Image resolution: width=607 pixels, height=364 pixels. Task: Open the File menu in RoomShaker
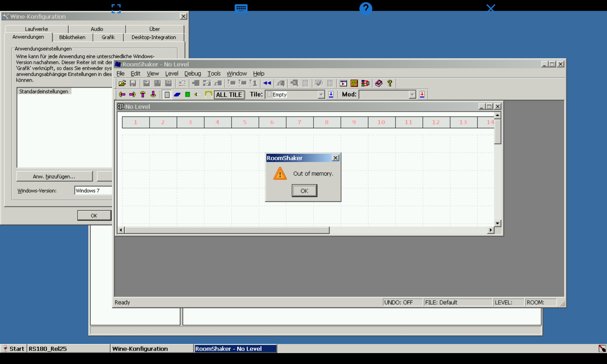pyautogui.click(x=120, y=73)
